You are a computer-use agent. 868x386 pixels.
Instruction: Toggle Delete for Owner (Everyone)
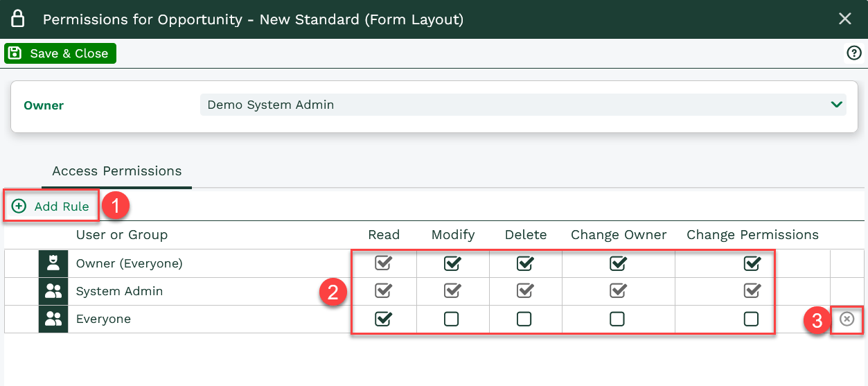525,263
